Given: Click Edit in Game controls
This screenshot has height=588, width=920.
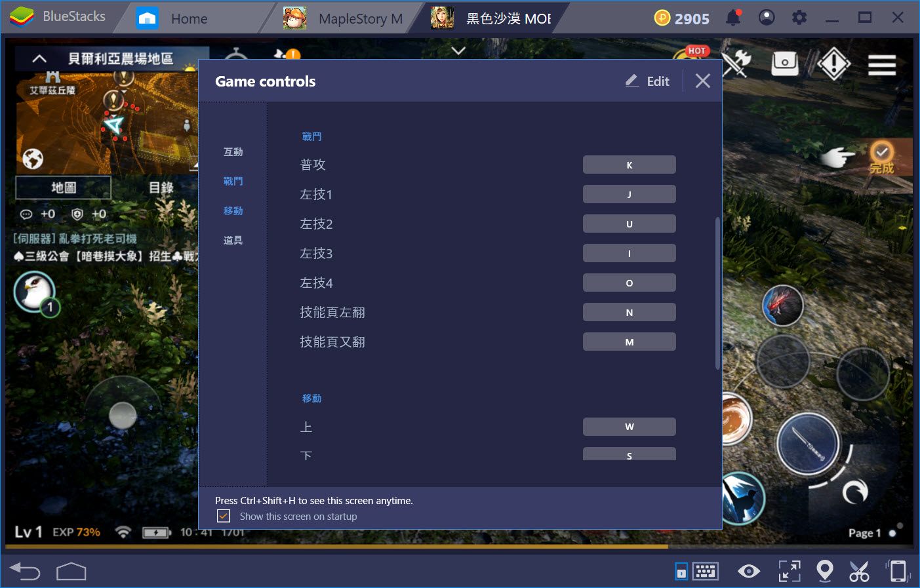Looking at the screenshot, I should coord(647,81).
